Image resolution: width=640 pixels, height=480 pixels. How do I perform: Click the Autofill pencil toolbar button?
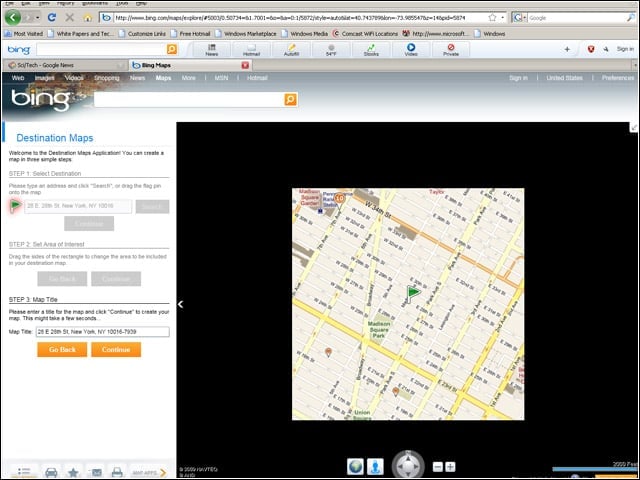click(291, 50)
